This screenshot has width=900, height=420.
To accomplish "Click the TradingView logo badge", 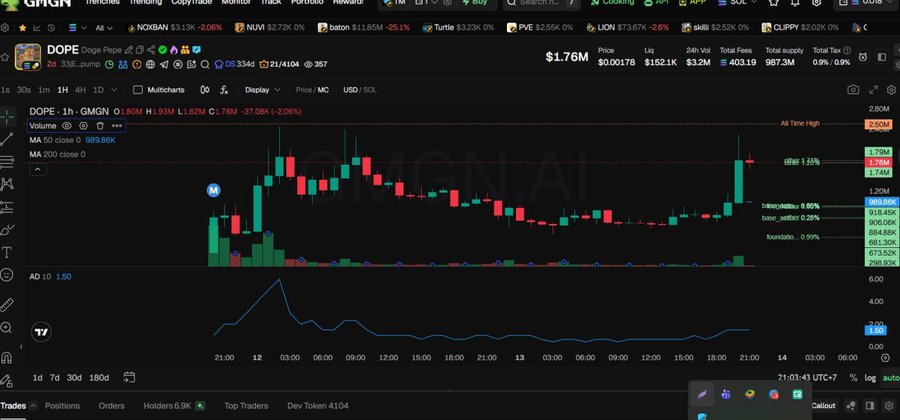I will tap(41, 332).
